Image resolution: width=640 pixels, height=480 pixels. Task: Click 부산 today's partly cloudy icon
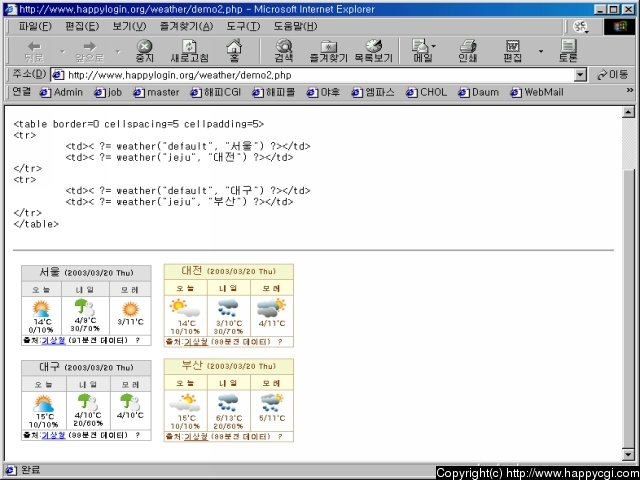point(185,402)
